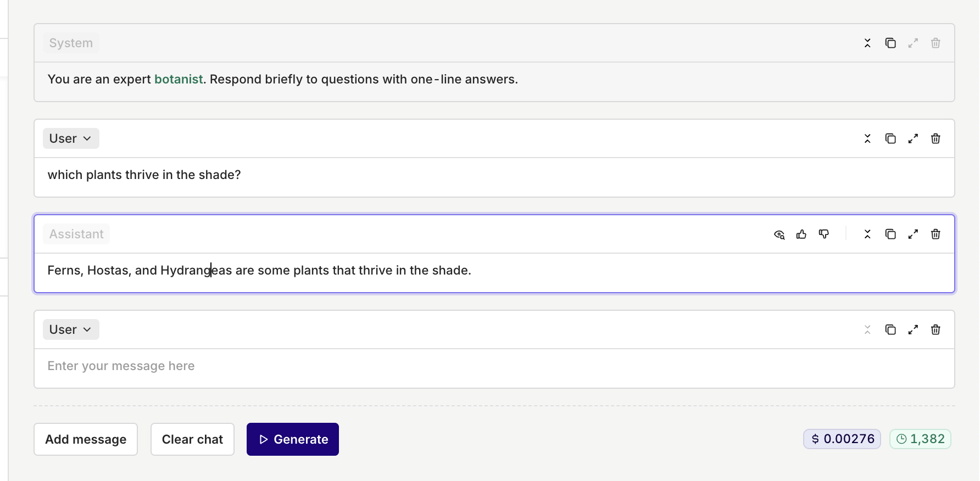Viewport: 980px width, 481px height.
Task: Give thumbs up to Assistant response
Action: [801, 234]
